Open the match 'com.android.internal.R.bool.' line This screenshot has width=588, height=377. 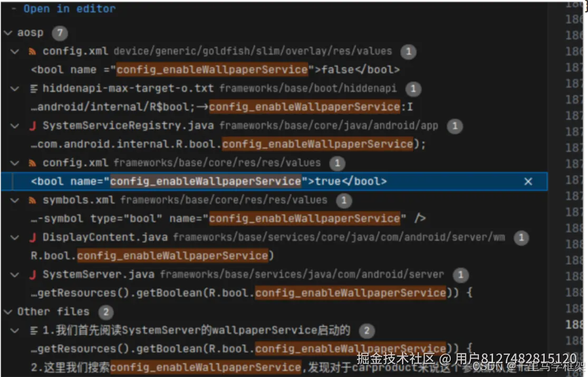(228, 144)
